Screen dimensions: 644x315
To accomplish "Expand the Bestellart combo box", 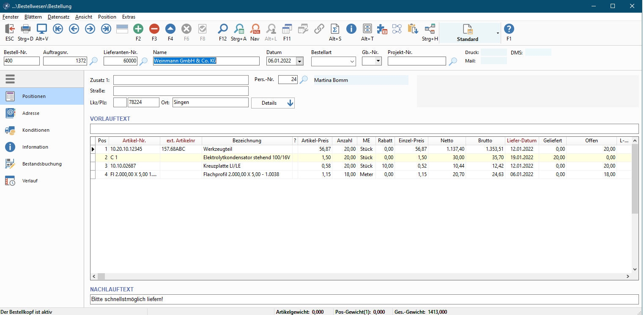I will pyautogui.click(x=352, y=61).
